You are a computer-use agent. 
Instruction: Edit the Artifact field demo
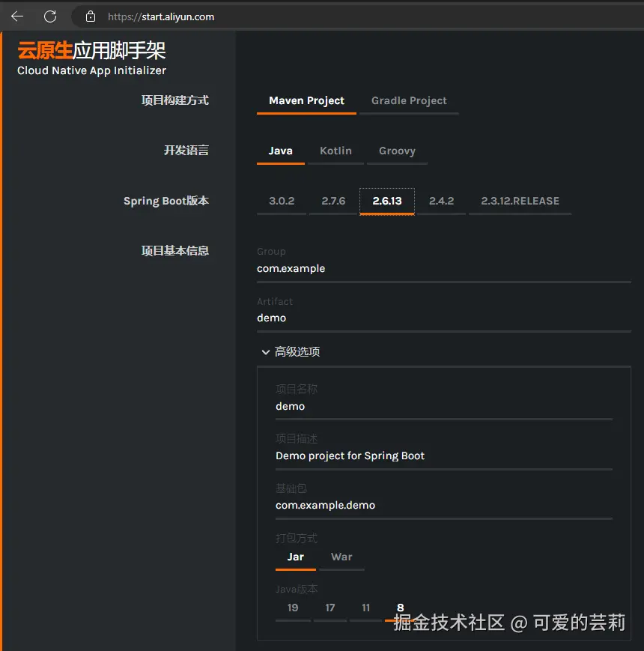pyautogui.click(x=444, y=318)
